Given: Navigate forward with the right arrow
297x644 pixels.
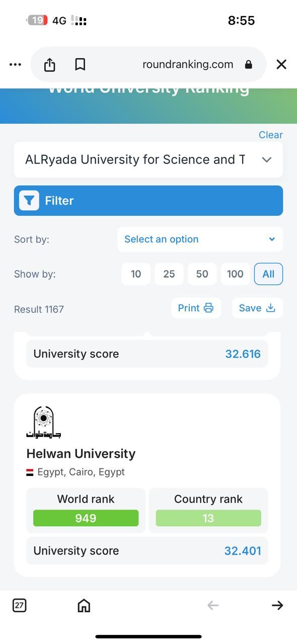Looking at the screenshot, I should (x=277, y=605).
